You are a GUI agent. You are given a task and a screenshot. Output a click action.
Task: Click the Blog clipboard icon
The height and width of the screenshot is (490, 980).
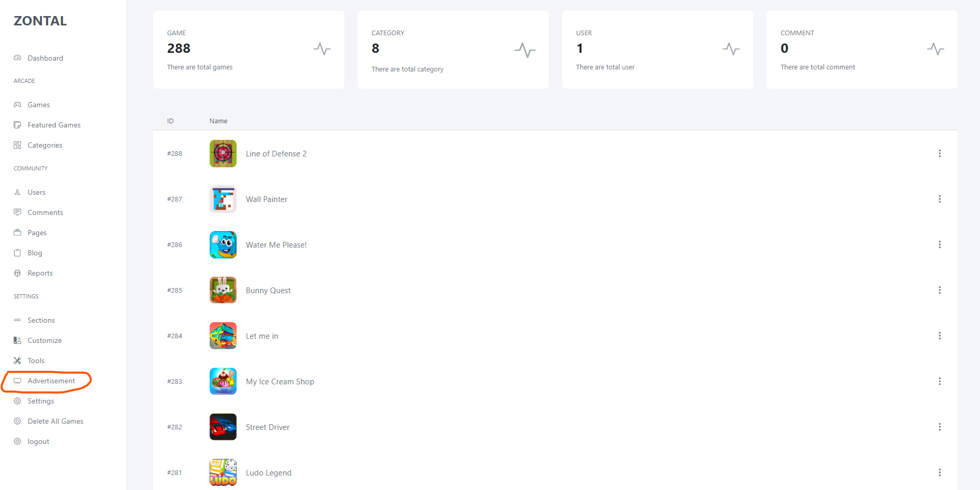(18, 253)
